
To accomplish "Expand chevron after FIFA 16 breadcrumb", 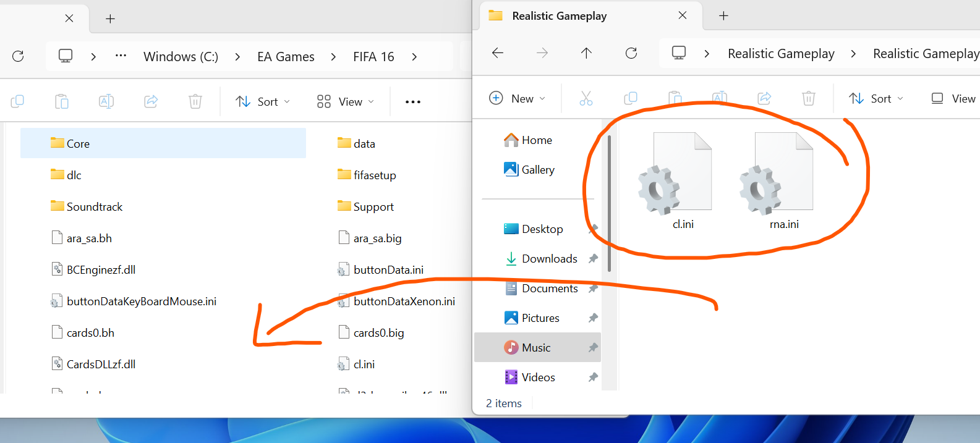I will 414,57.
